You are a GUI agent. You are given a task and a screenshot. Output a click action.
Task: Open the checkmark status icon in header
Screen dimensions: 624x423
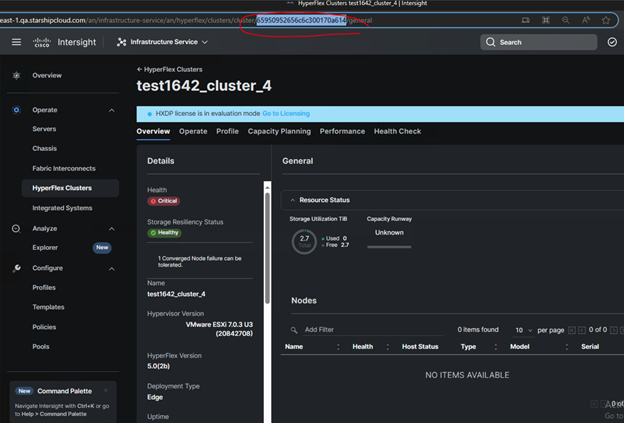pyautogui.click(x=612, y=42)
